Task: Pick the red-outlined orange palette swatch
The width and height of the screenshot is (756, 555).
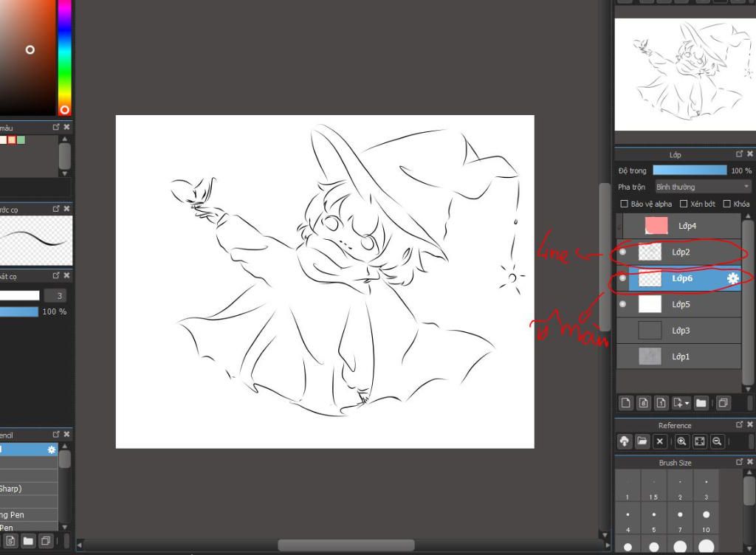Action: (12, 139)
